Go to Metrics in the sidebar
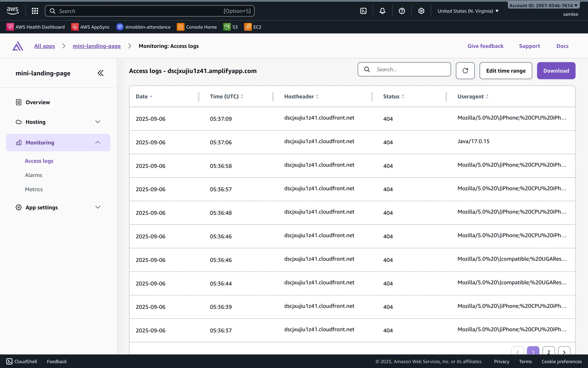The width and height of the screenshot is (588, 368). [34, 189]
